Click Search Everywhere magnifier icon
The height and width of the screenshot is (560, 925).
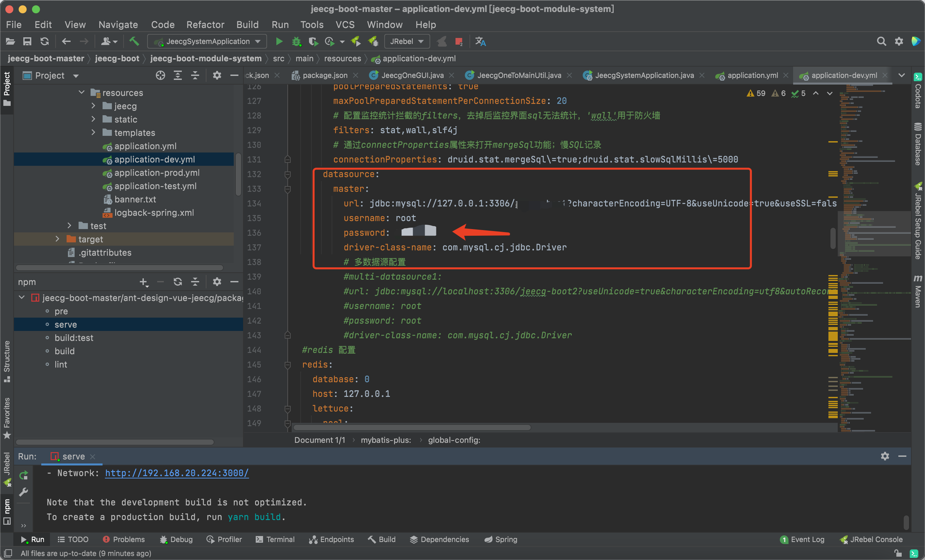point(881,41)
